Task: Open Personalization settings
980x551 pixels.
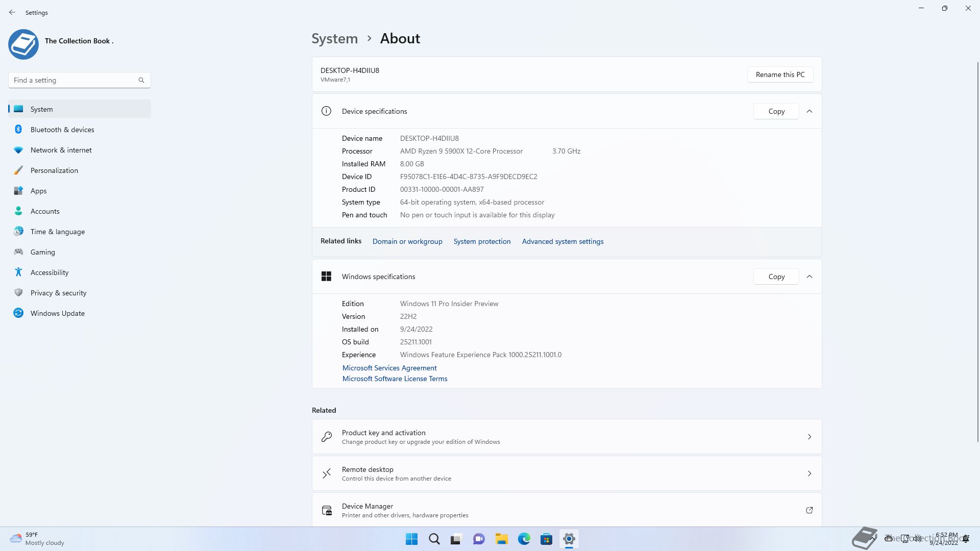Action: [x=80, y=170]
